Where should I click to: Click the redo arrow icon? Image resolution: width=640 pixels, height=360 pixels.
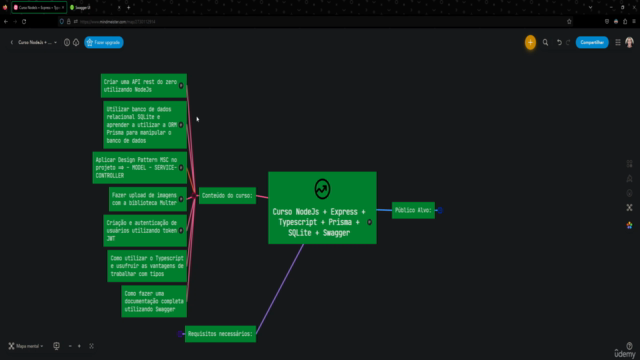pos(568,42)
